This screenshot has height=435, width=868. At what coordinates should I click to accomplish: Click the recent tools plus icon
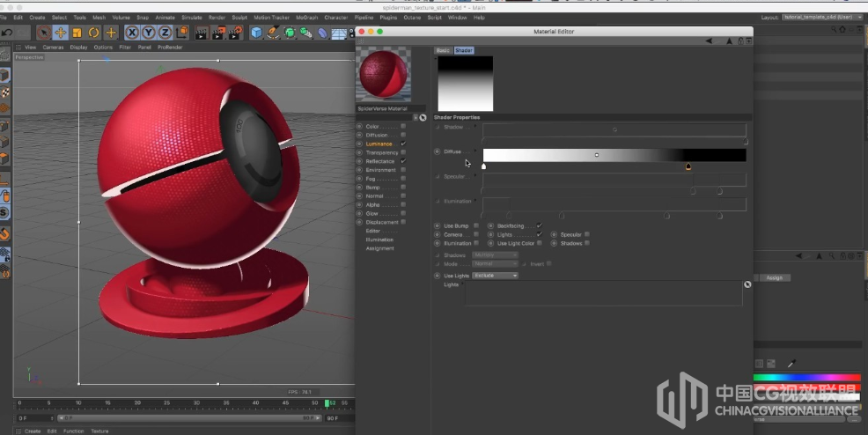pyautogui.click(x=111, y=33)
